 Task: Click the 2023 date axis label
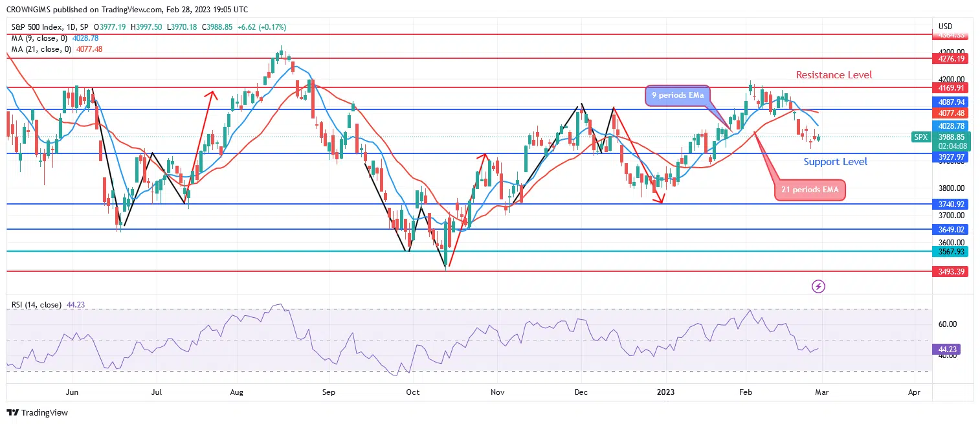665,392
